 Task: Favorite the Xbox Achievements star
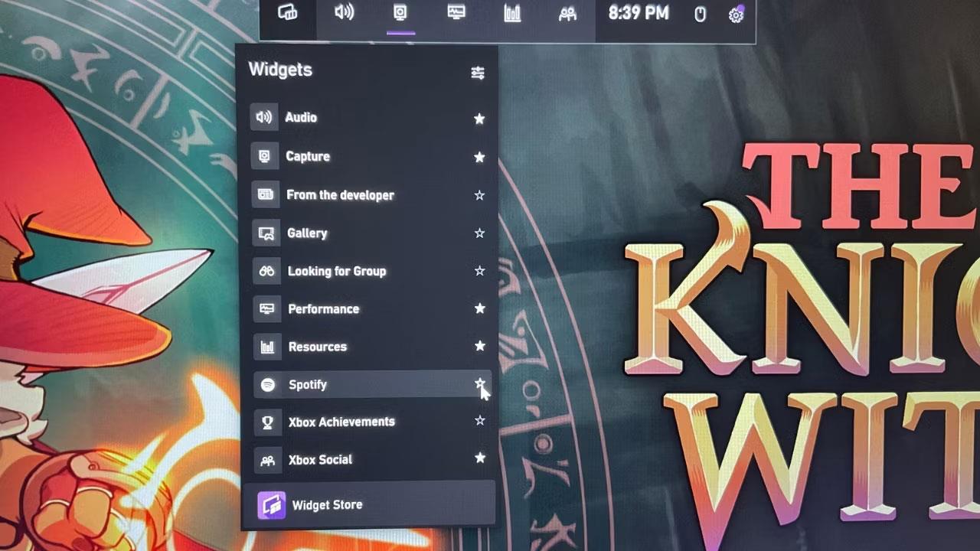(x=479, y=420)
